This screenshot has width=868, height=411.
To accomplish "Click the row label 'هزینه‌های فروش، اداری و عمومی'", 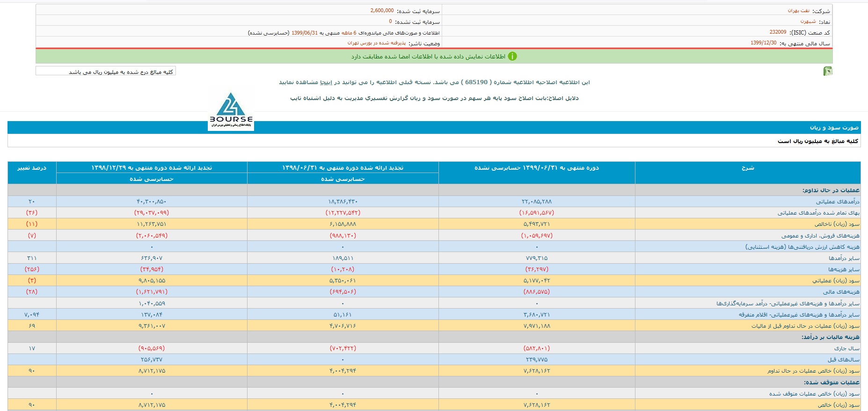I will coord(820,236).
